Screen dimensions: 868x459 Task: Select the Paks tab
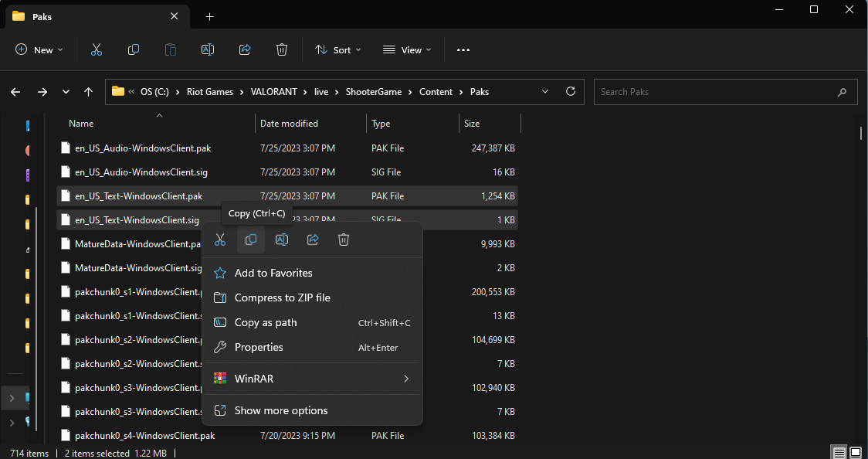(98, 16)
